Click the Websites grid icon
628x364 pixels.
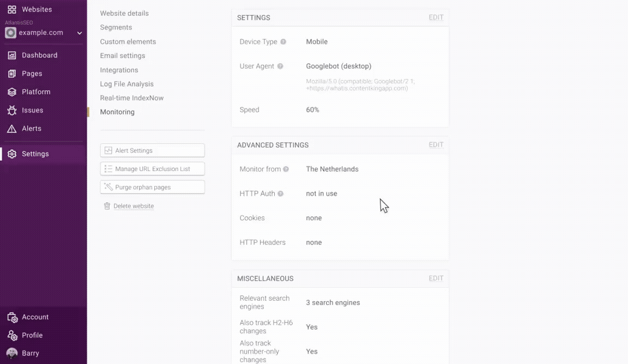point(11,9)
